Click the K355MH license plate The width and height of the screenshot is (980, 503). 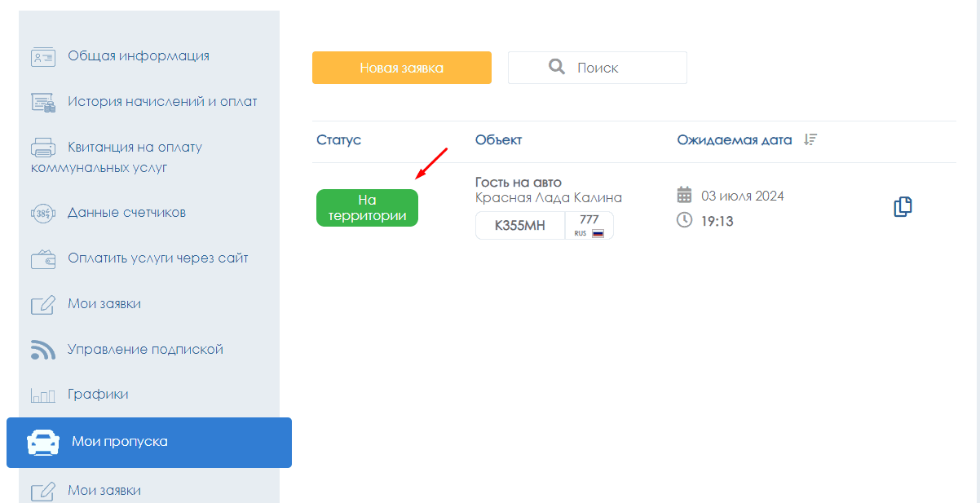(520, 226)
